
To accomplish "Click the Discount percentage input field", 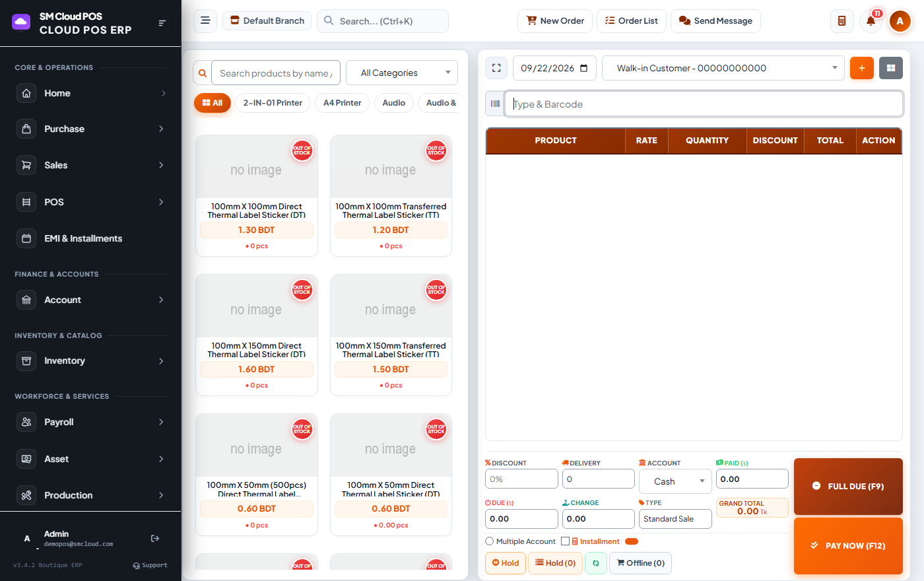I will click(x=521, y=479).
